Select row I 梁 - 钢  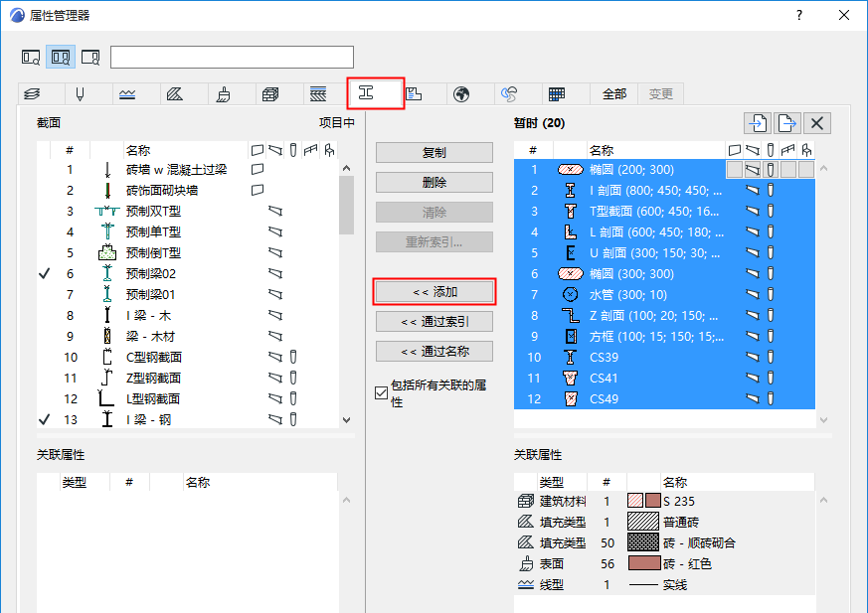pos(188,420)
